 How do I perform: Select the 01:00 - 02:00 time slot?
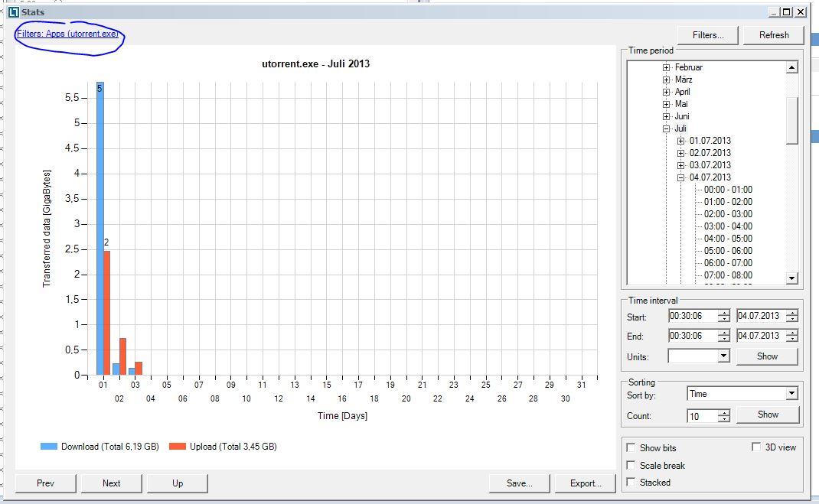[x=728, y=202]
